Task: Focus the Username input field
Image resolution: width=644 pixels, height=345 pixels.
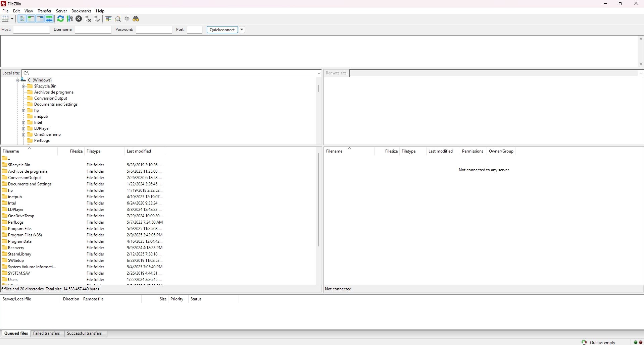Action: coord(93,30)
